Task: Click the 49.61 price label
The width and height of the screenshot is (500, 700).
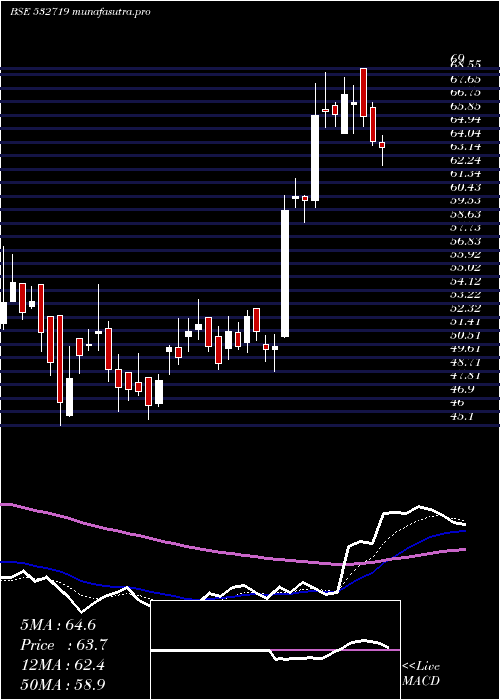Action: pyautogui.click(x=465, y=348)
